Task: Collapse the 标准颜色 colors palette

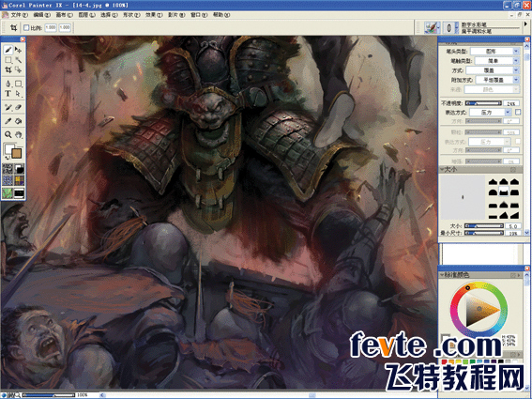Action: [x=443, y=275]
